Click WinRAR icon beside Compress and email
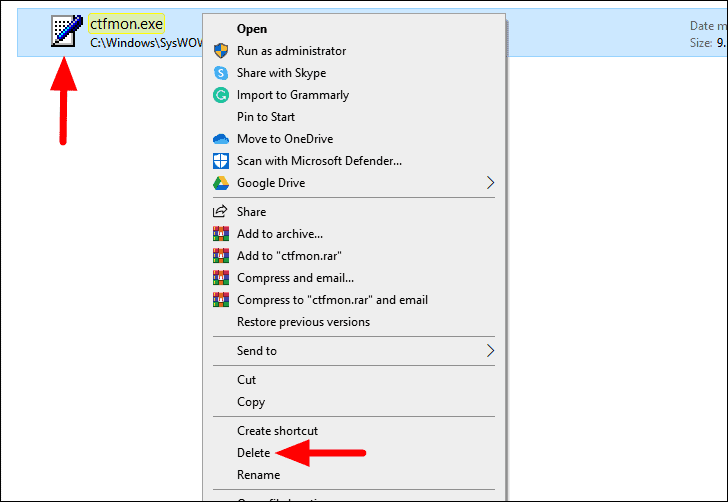728x502 pixels. (x=221, y=278)
